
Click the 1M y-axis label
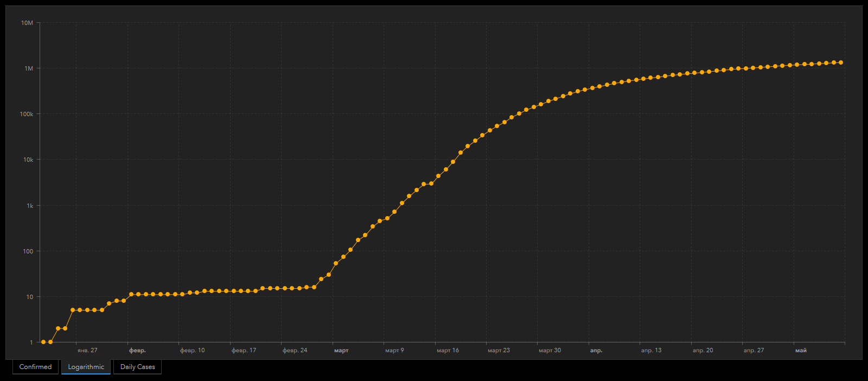click(x=29, y=68)
